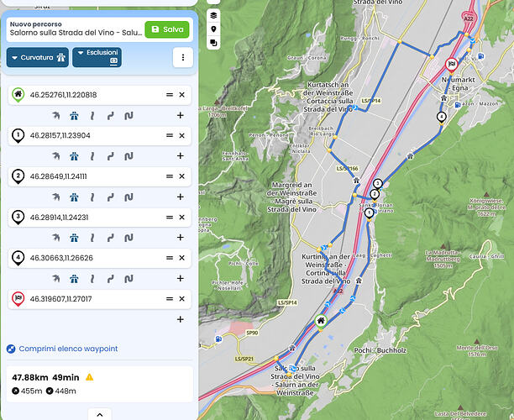Click the green Salva button
This screenshot has height=420, width=514.
pyautogui.click(x=167, y=29)
